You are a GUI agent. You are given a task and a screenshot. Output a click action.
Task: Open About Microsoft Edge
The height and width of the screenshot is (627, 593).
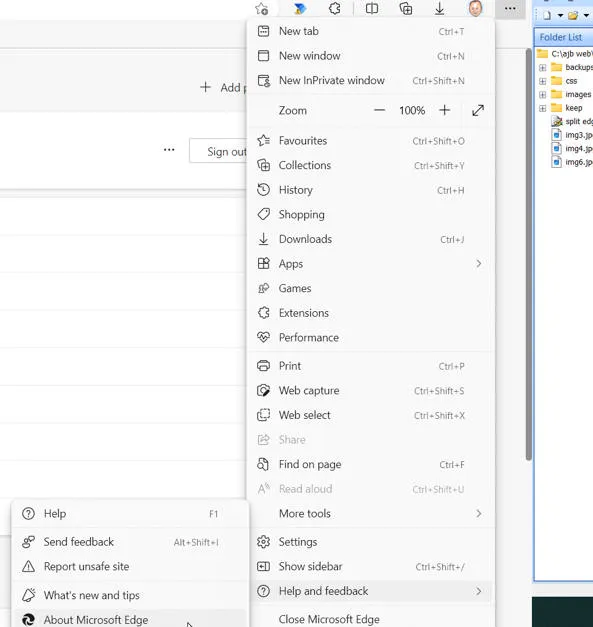130,619
